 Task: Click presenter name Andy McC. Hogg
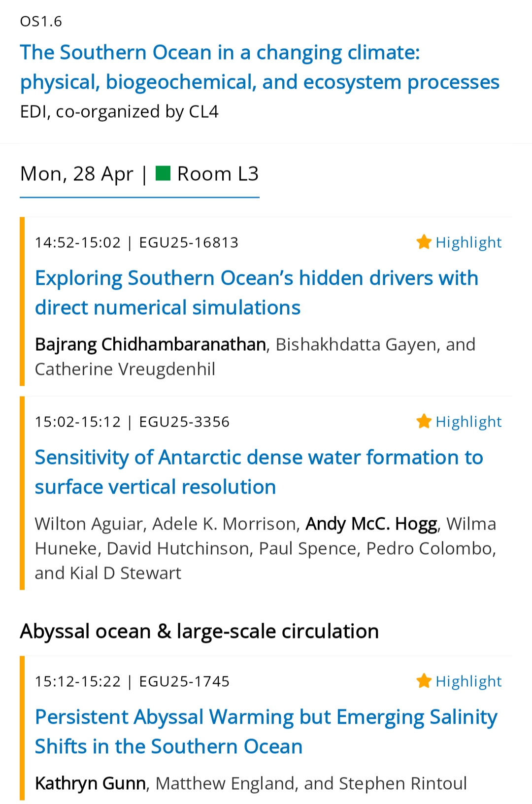371,524
